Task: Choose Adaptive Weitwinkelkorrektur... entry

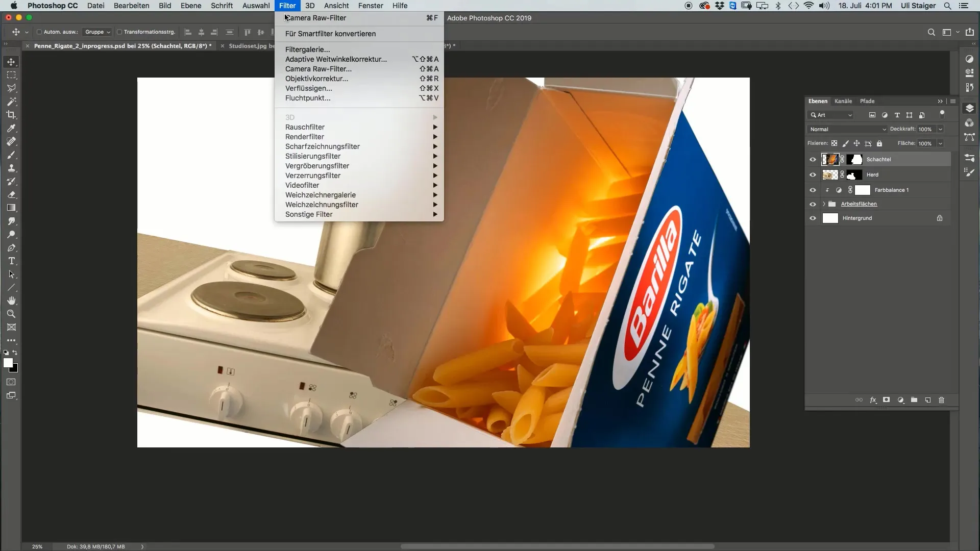Action: [359, 59]
